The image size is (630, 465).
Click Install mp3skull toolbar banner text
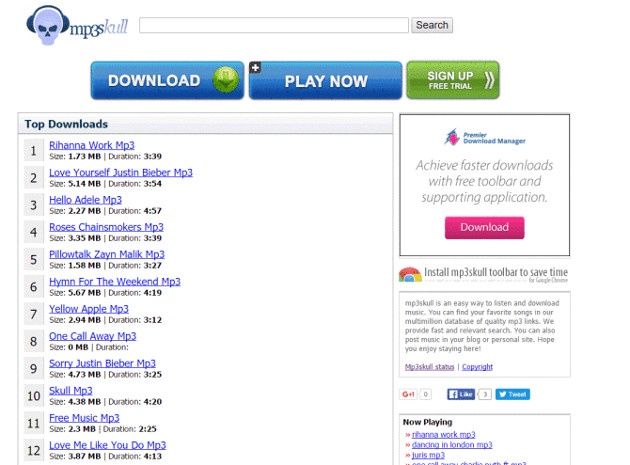pos(496,272)
